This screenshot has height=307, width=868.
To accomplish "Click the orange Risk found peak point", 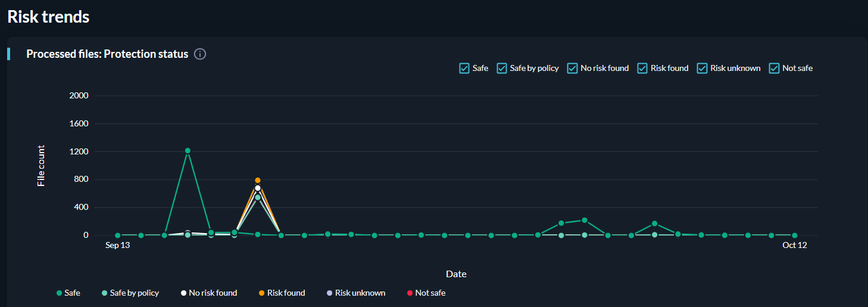I will point(258,180).
